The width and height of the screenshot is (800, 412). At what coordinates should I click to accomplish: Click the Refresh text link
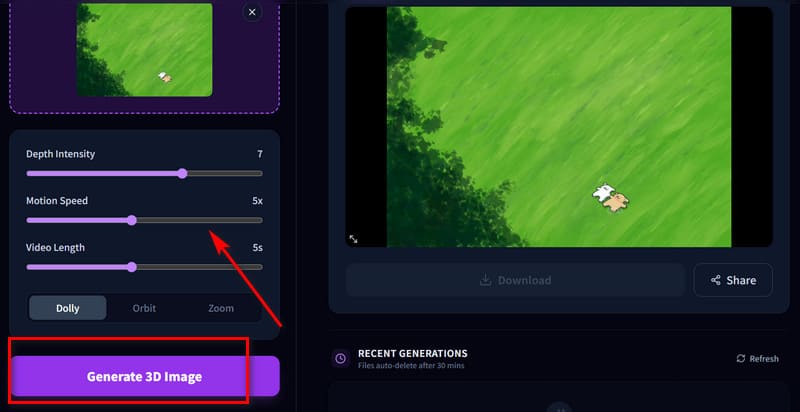[x=764, y=358]
